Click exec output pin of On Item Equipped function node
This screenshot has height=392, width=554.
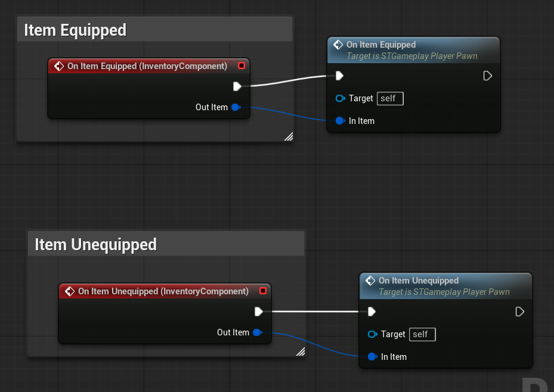(x=487, y=76)
